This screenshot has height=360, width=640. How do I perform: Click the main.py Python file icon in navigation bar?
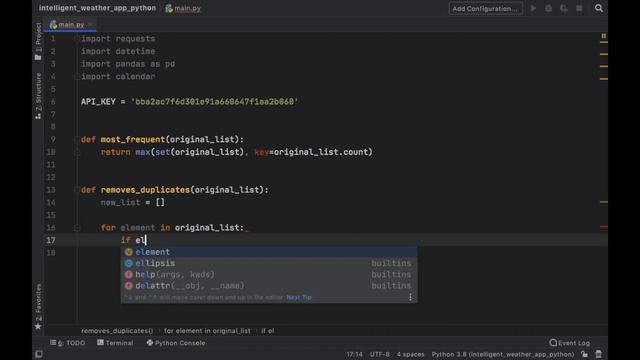click(169, 8)
